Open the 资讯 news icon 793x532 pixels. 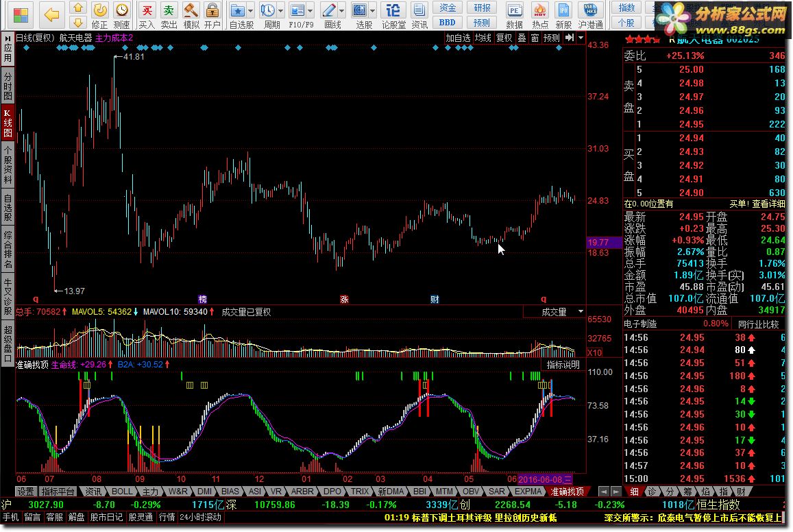419,16
